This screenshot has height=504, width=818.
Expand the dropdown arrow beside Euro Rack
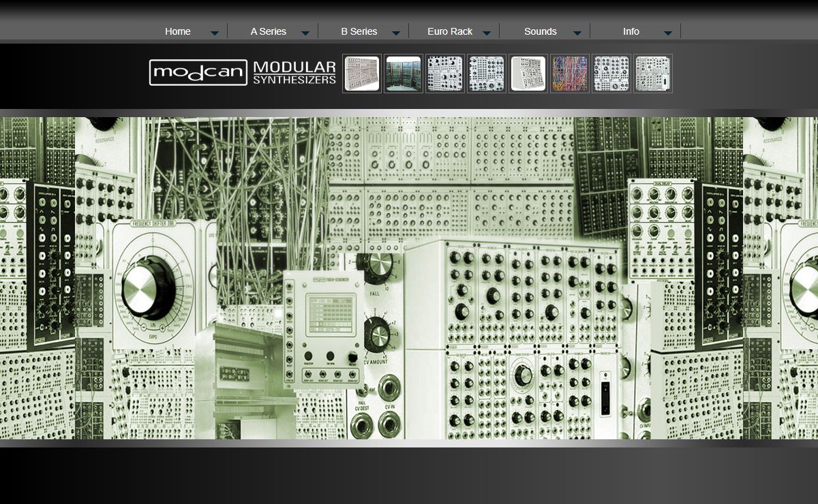tap(487, 33)
